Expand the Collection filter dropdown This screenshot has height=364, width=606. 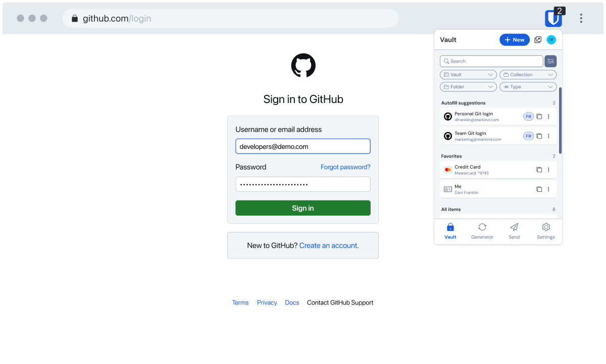point(528,75)
